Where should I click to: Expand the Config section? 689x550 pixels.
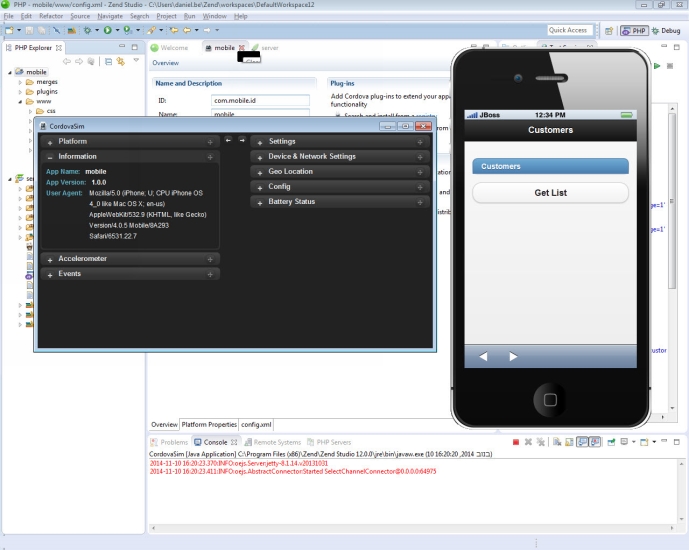pyautogui.click(x=340, y=187)
